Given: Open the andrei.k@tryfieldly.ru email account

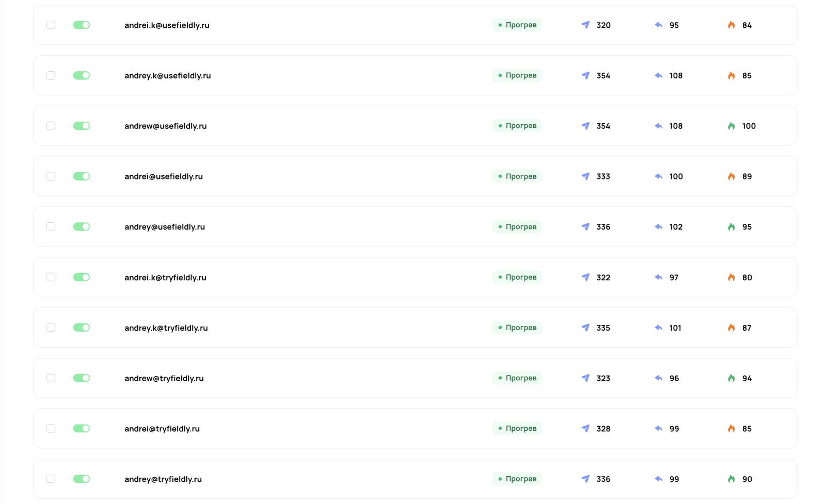Looking at the screenshot, I should pos(165,278).
